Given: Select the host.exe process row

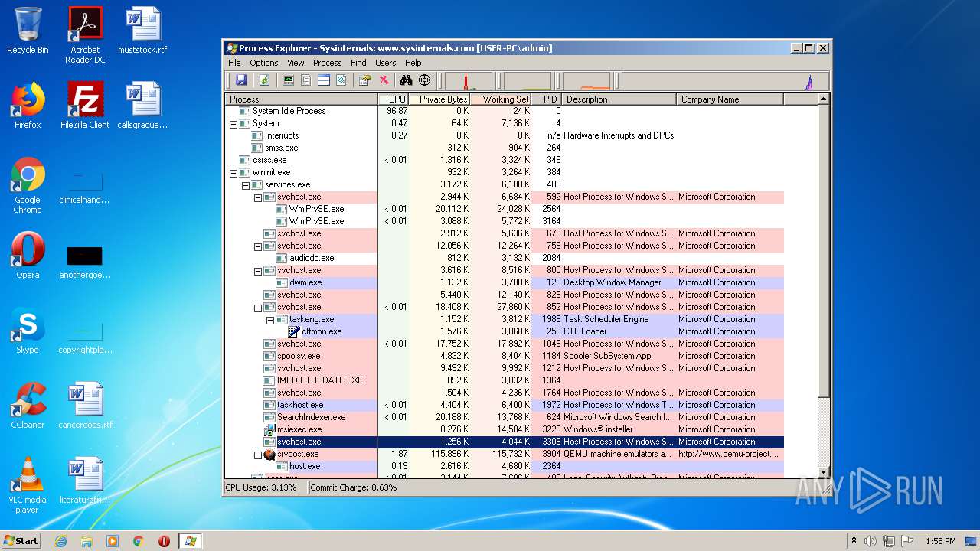Looking at the screenshot, I should pos(505,466).
